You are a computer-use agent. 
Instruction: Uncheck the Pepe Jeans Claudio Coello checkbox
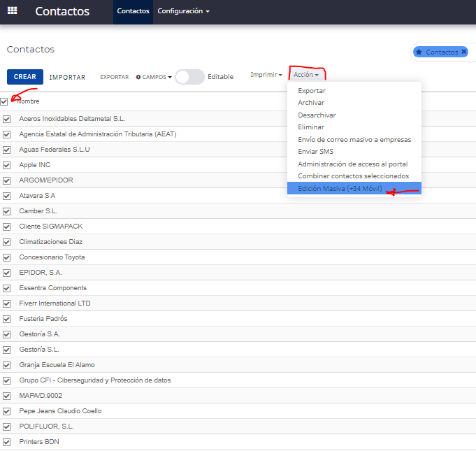pyautogui.click(x=7, y=412)
